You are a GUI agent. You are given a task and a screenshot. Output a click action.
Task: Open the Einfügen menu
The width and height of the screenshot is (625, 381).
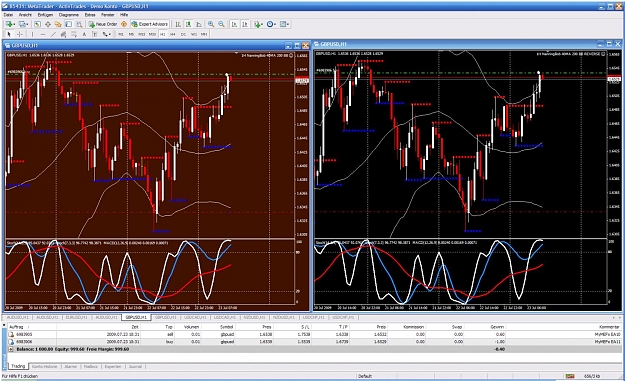[x=45, y=15]
